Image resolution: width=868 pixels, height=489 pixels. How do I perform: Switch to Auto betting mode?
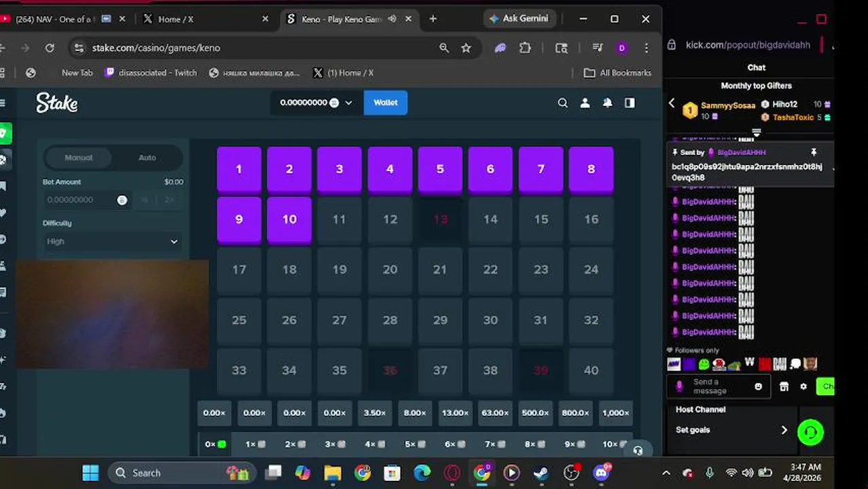pos(147,158)
